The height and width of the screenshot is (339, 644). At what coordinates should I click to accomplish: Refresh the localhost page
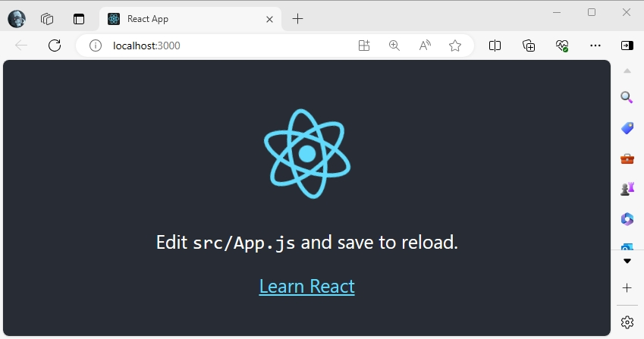pyautogui.click(x=55, y=46)
